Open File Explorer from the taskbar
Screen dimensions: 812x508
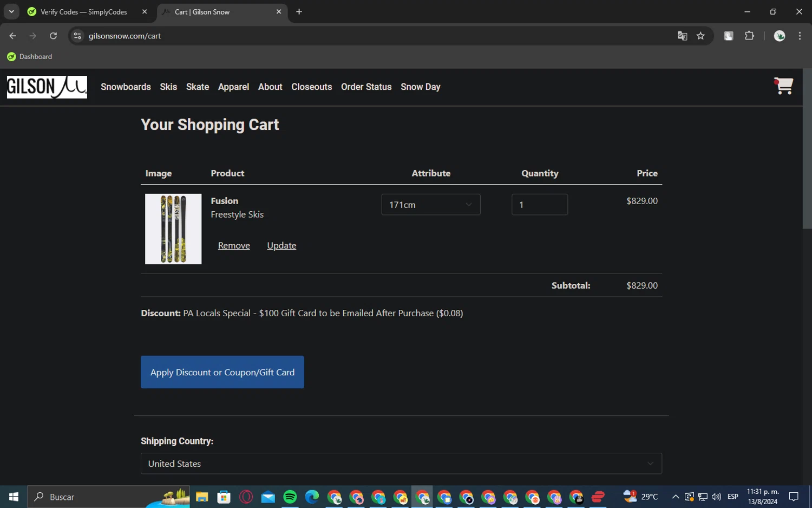click(x=202, y=497)
